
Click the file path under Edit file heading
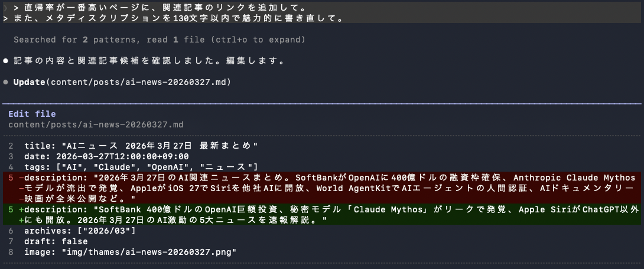coord(96,124)
